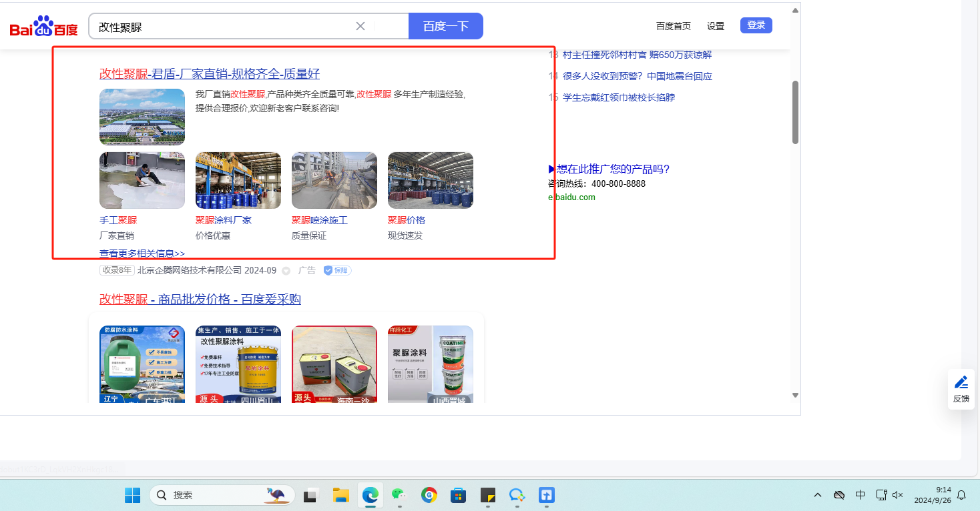The image size is (980, 511).
Task: Click the 聚脲涂料厂家 link
Action: [224, 220]
